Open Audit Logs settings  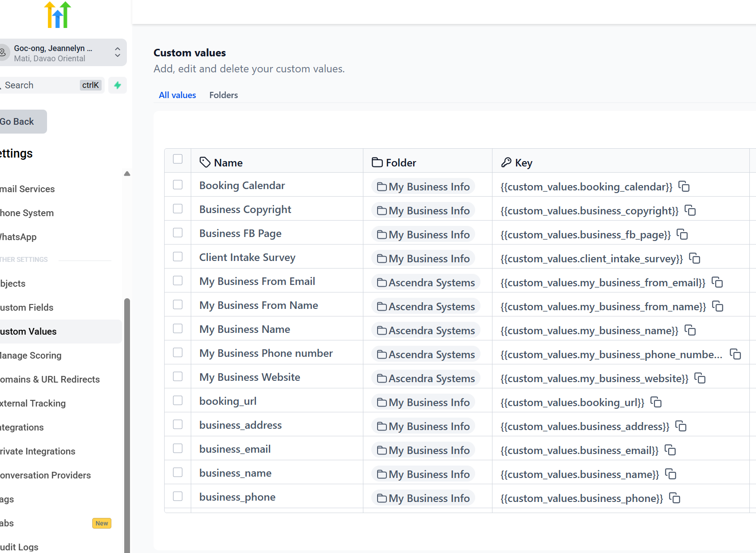tap(19, 547)
